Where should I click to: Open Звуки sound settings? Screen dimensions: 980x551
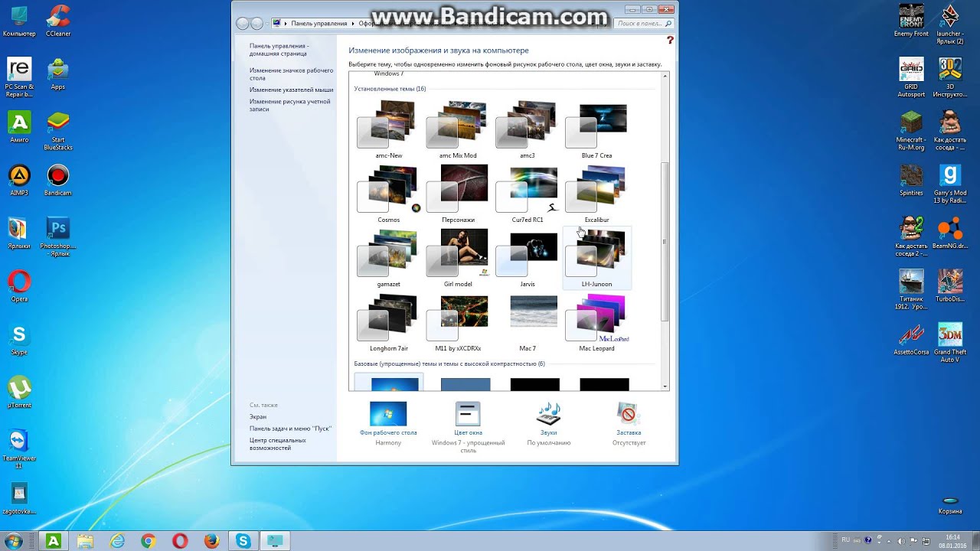point(548,423)
